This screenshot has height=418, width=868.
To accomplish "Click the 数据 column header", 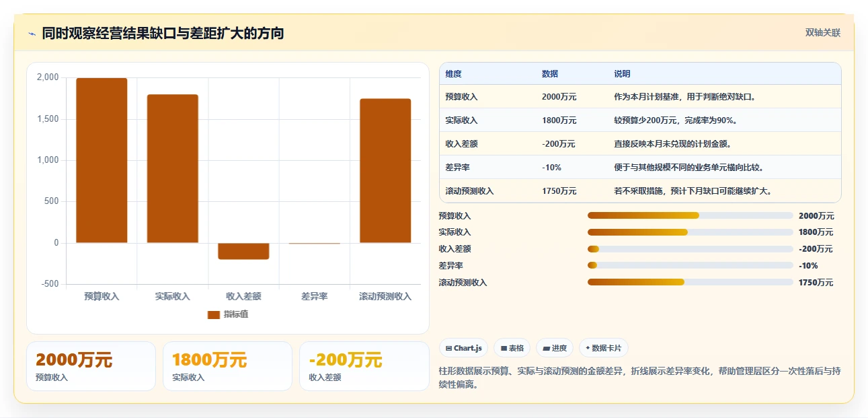I will (x=550, y=74).
